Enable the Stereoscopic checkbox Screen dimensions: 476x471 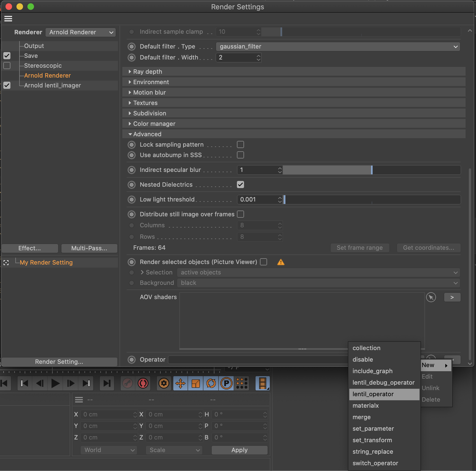pyautogui.click(x=7, y=66)
